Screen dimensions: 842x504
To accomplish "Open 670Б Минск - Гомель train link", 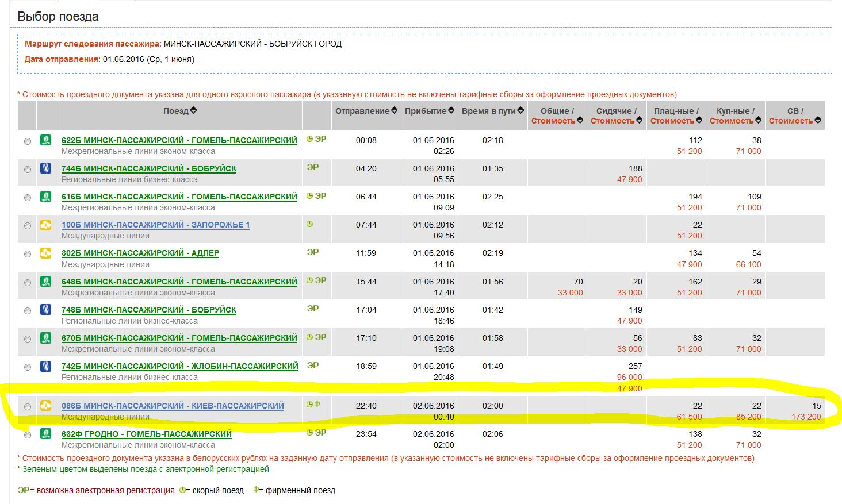I will (179, 338).
